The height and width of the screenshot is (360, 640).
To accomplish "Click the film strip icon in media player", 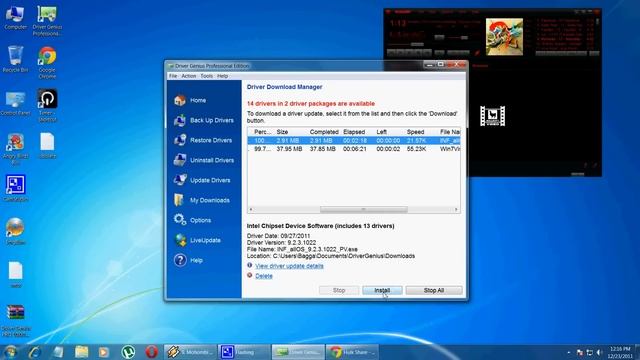I will coord(493,116).
